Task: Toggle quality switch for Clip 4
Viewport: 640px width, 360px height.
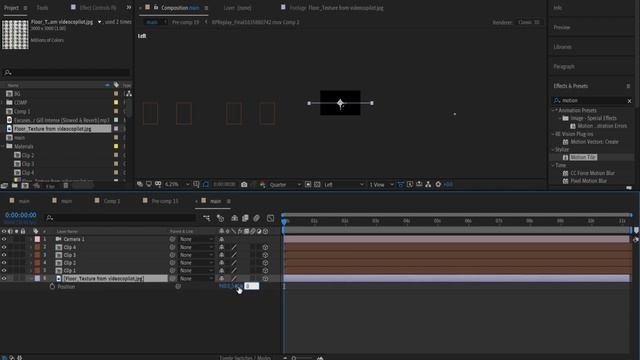Action: click(x=234, y=247)
